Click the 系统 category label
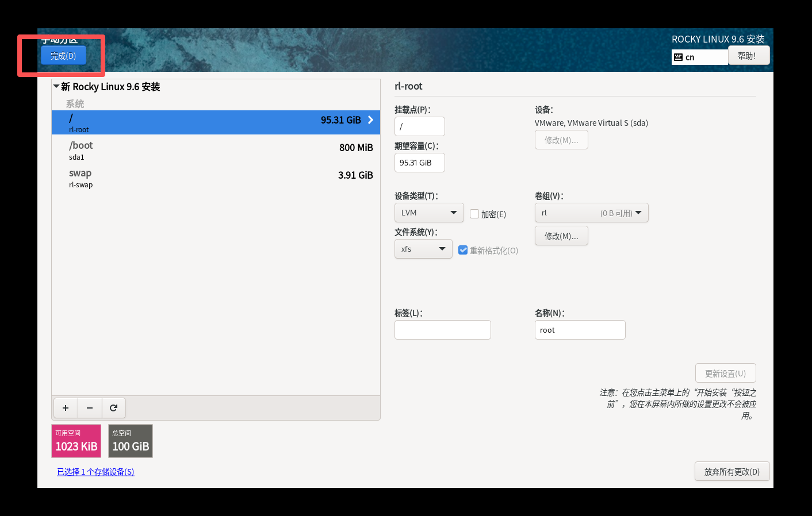Image resolution: width=812 pixels, height=516 pixels. tap(75, 104)
